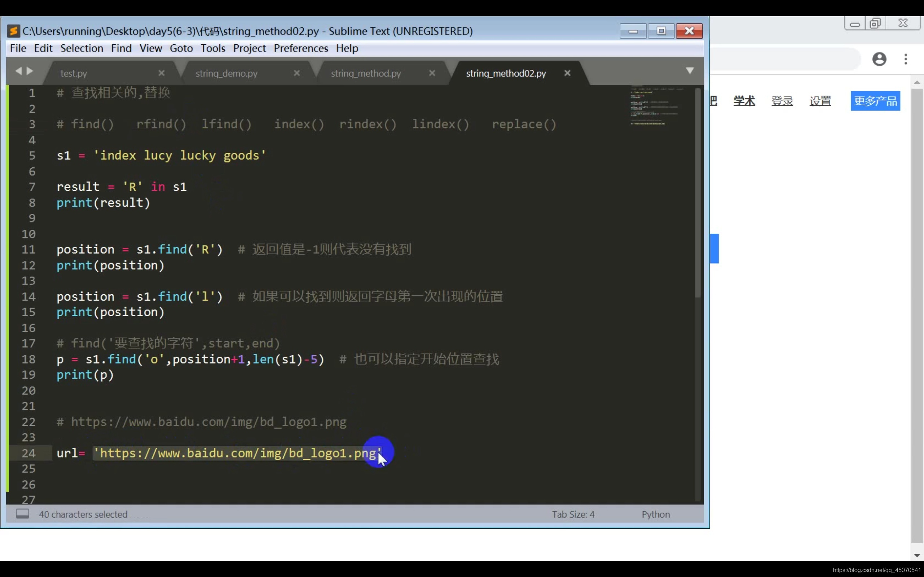Close the string_method.py tab
The width and height of the screenshot is (924, 577).
tap(432, 73)
